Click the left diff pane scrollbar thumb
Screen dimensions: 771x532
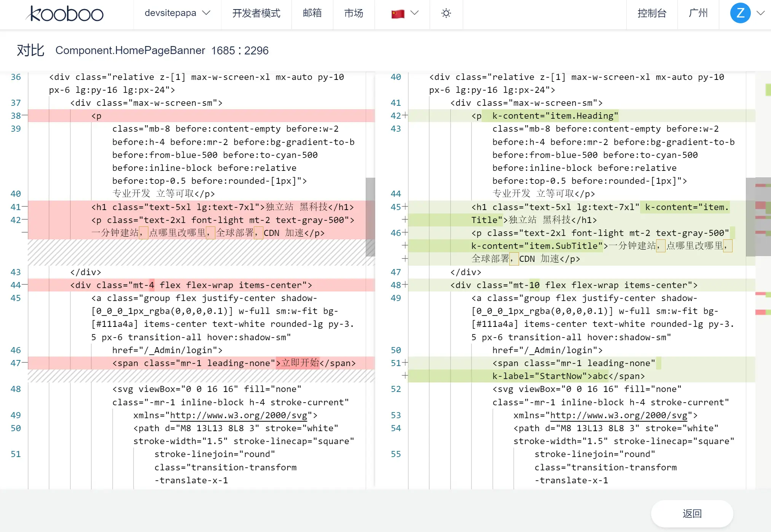tap(370, 217)
